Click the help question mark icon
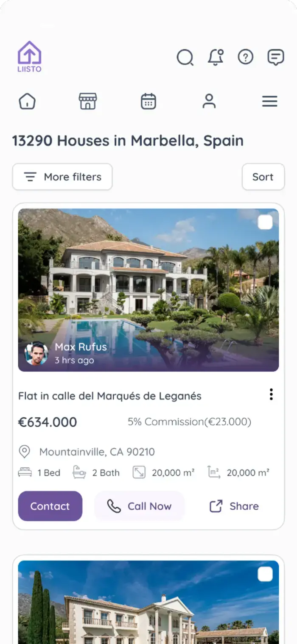Screen dimensions: 297x644 tap(245, 57)
